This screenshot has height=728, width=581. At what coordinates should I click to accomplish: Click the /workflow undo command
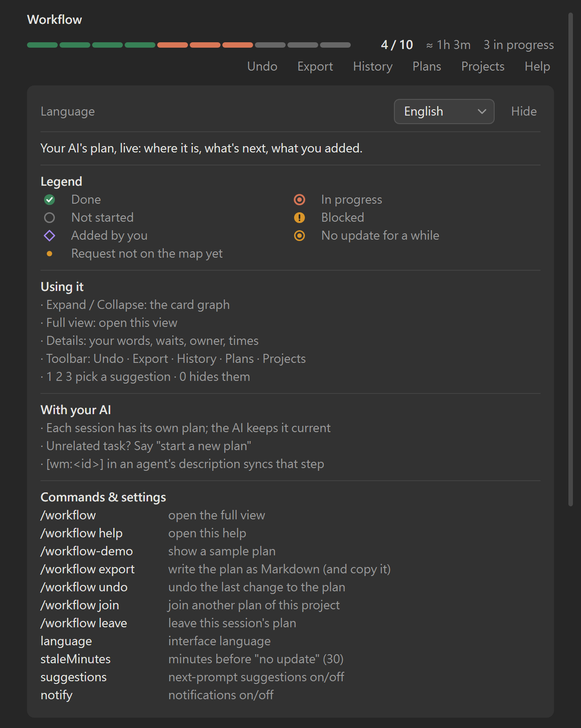click(84, 587)
